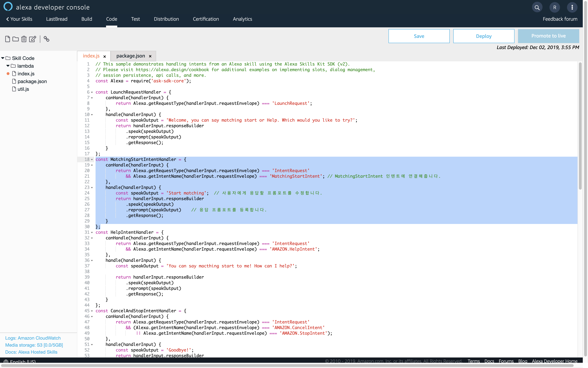Fold code at line 10 arrow
The image size is (588, 368).
(x=92, y=115)
